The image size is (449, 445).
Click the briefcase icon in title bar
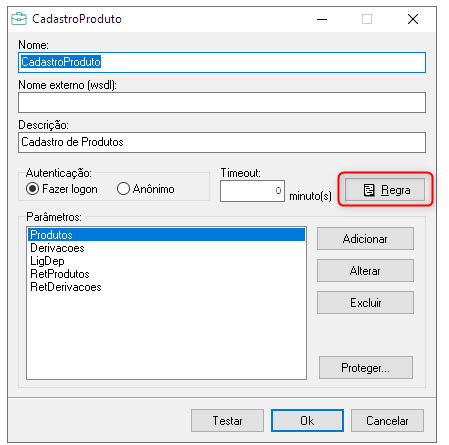click(19, 19)
